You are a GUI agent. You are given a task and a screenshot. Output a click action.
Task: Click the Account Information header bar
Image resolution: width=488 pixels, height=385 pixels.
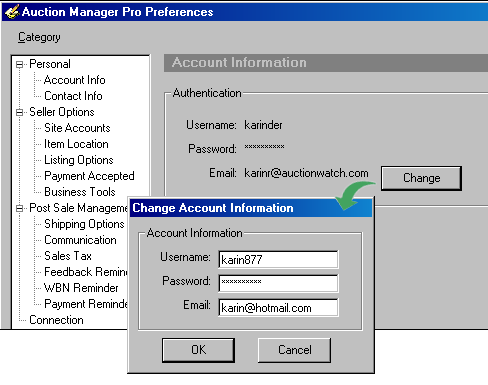(x=326, y=63)
